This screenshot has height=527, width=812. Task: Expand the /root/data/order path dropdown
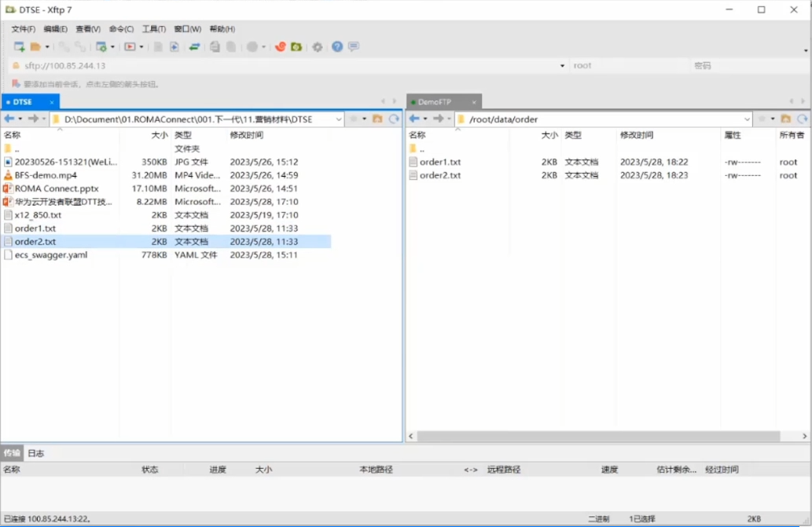coord(747,119)
